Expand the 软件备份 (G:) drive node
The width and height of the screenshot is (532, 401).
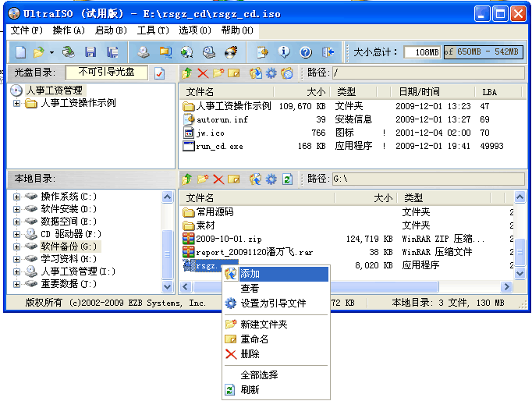16,247
